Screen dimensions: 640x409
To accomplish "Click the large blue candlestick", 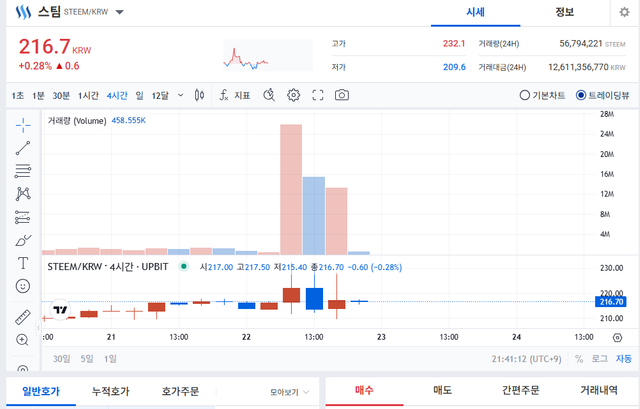I will pyautogui.click(x=314, y=299).
